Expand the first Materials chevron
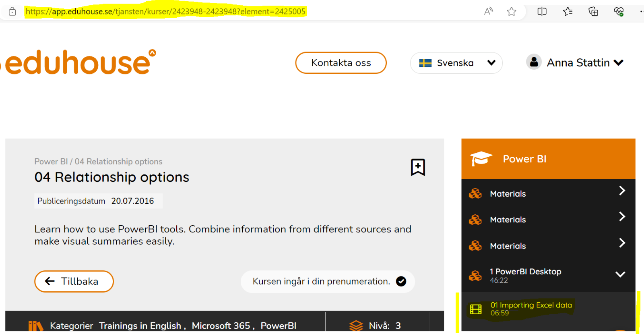Image resolution: width=644 pixels, height=334 pixels. 622,191
